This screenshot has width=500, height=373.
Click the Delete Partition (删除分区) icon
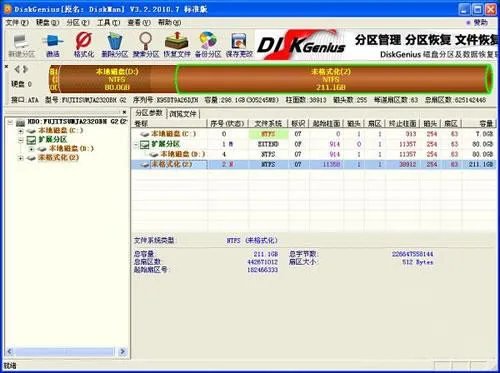[x=115, y=45]
